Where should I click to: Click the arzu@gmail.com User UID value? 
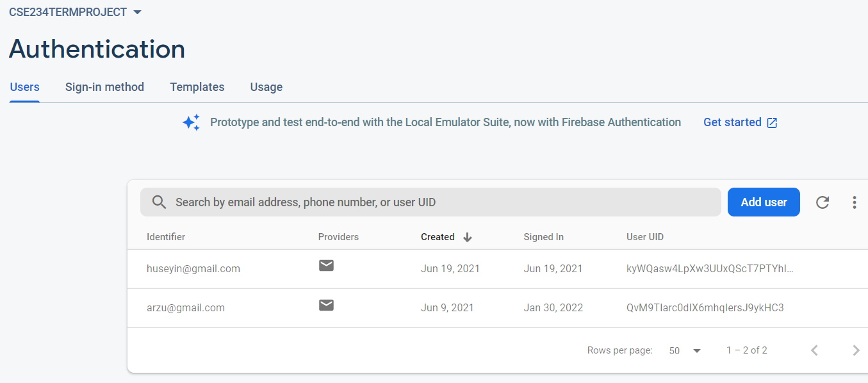[705, 307]
